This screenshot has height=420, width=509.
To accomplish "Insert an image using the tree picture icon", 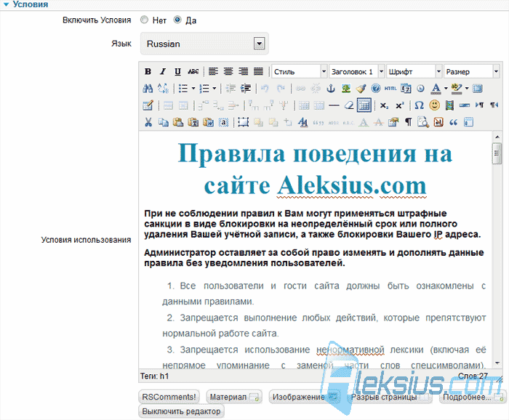I will [x=346, y=88].
